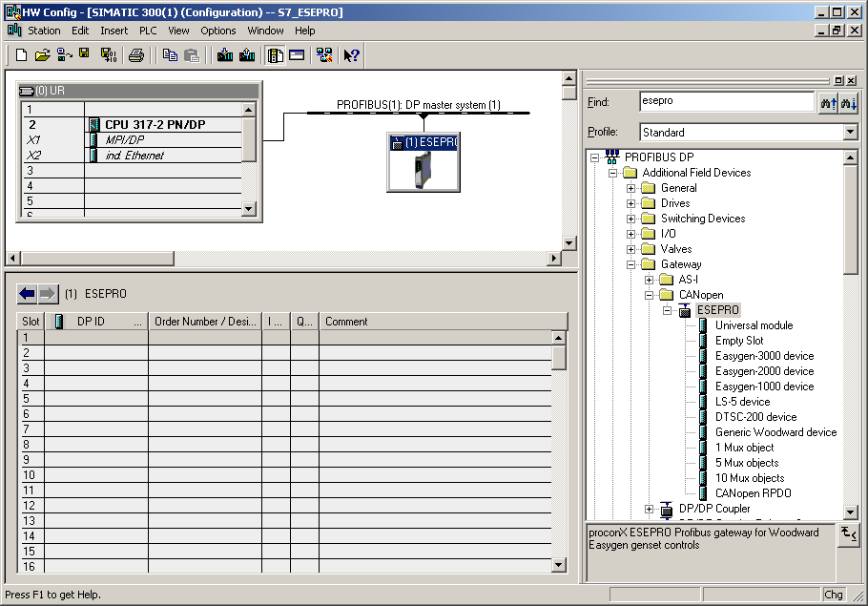This screenshot has width=868, height=606.
Task: Click the ESEPRO device icon in catalog tree
Action: 684,310
